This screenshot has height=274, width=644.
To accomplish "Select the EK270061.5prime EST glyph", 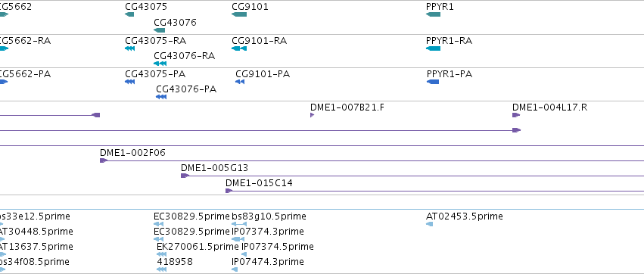I will click(x=161, y=254).
